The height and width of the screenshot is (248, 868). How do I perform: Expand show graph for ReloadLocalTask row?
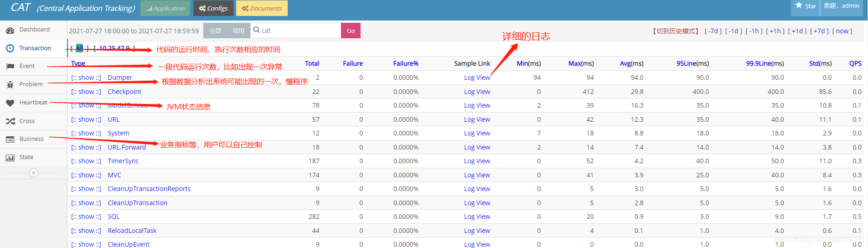[x=86, y=231]
